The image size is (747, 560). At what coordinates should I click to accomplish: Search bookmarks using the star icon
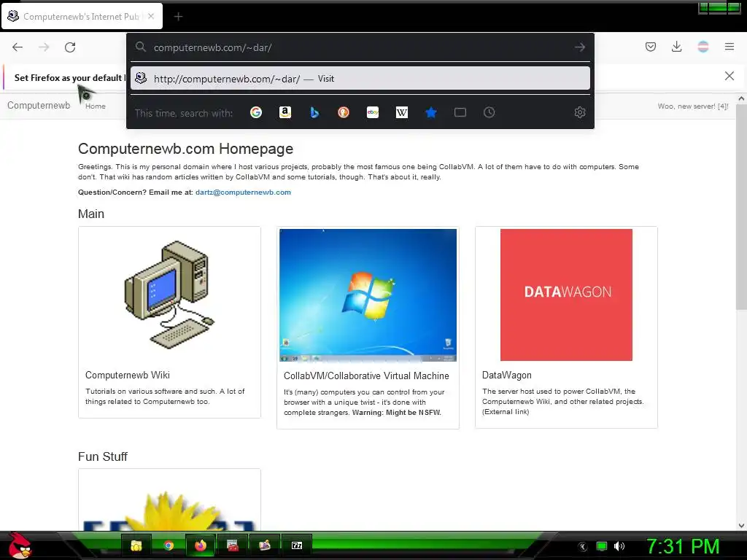click(x=430, y=112)
